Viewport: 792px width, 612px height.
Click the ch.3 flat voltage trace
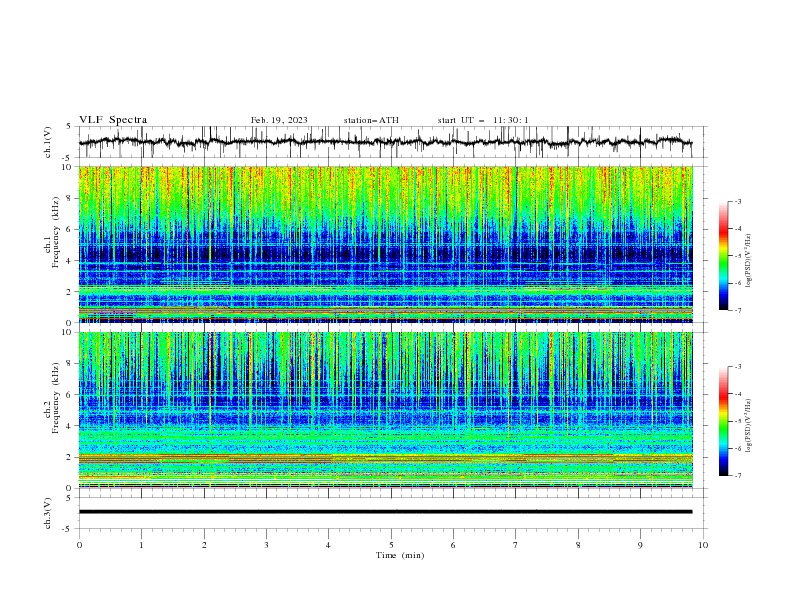[x=385, y=512]
